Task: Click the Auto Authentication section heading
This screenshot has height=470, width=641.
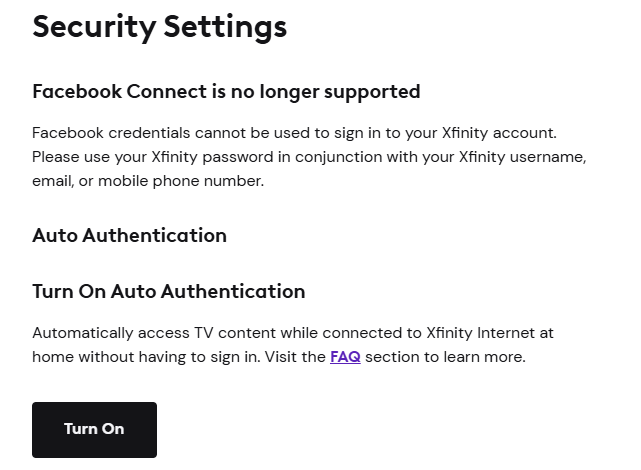Action: (x=129, y=236)
